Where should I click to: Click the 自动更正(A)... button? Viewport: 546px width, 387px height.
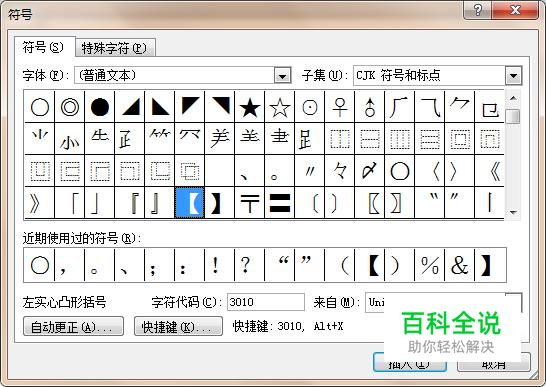73,326
